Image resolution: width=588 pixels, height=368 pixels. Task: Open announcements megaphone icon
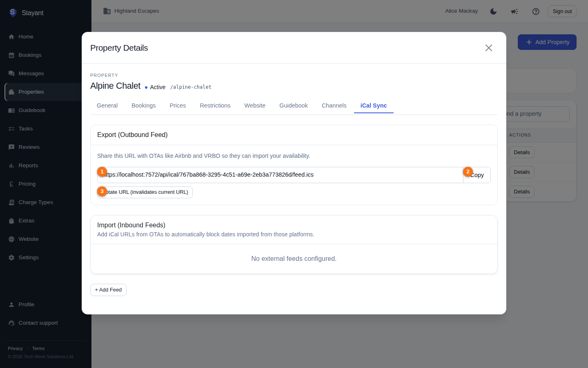[514, 11]
